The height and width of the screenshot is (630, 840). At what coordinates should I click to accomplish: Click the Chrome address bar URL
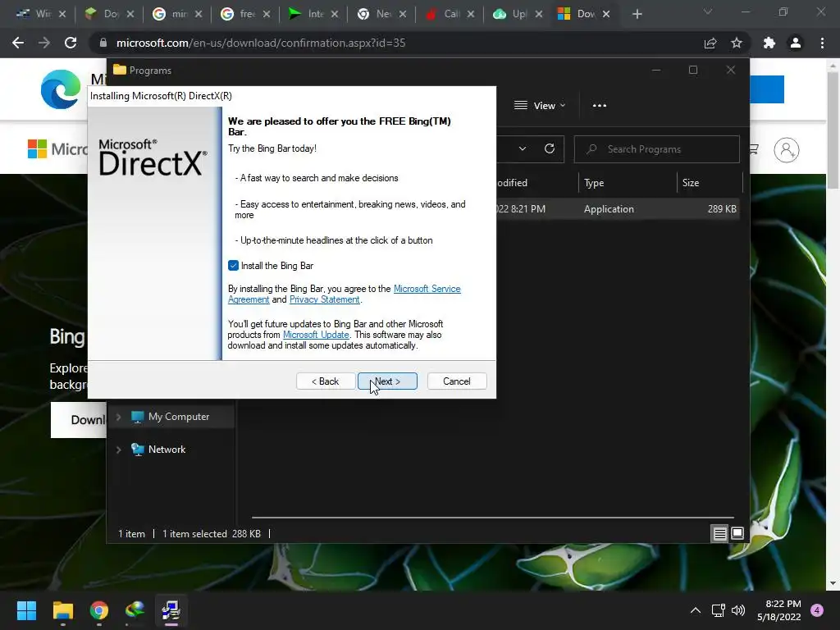[x=261, y=43]
